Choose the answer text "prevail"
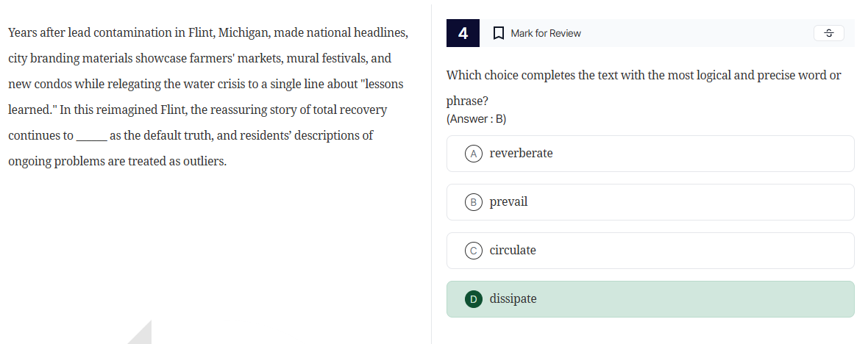Image resolution: width=868 pixels, height=344 pixels. (508, 202)
